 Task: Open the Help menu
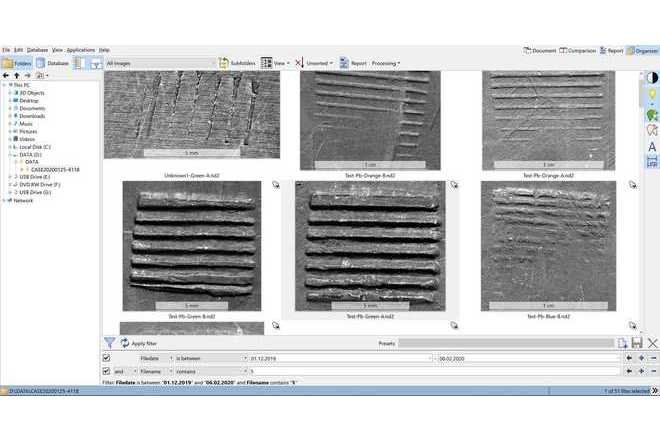(x=104, y=50)
